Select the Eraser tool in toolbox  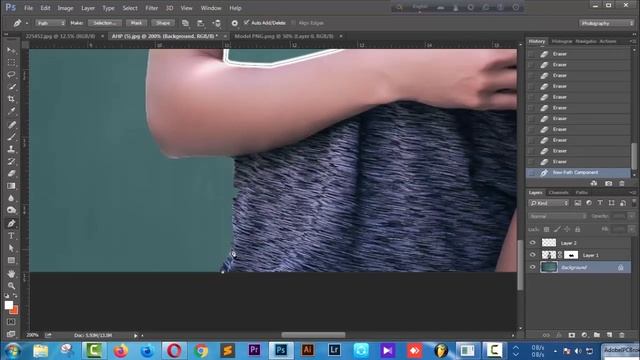tap(11, 173)
